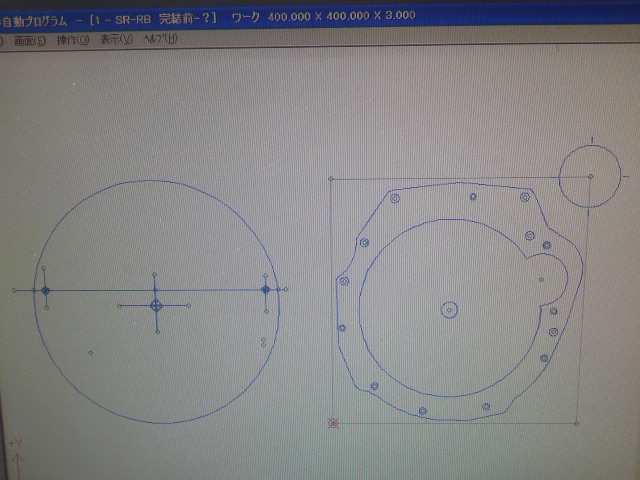640x480 pixels.
Task: Select the crosshair marker in the large left circle
Action: (156, 305)
